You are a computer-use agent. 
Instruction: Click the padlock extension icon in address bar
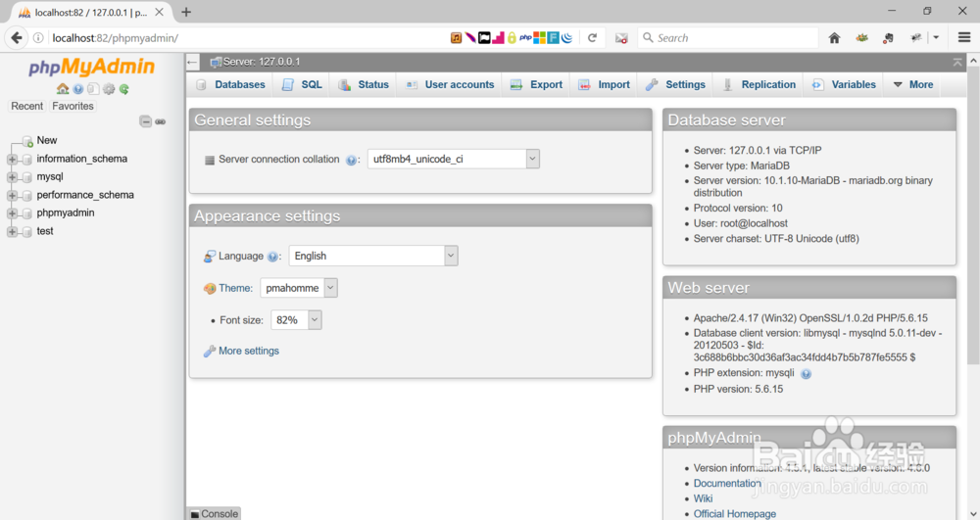[x=512, y=38]
